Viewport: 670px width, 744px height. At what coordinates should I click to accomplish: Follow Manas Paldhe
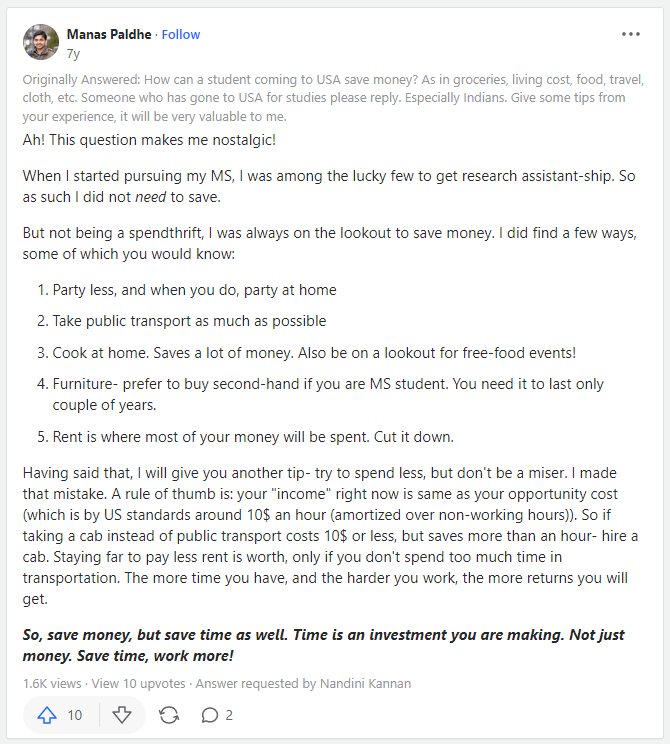(x=181, y=35)
